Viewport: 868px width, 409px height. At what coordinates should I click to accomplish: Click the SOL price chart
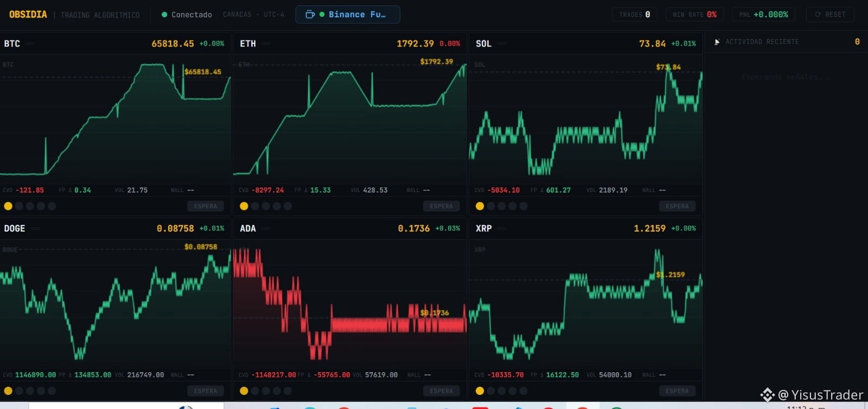click(x=586, y=119)
